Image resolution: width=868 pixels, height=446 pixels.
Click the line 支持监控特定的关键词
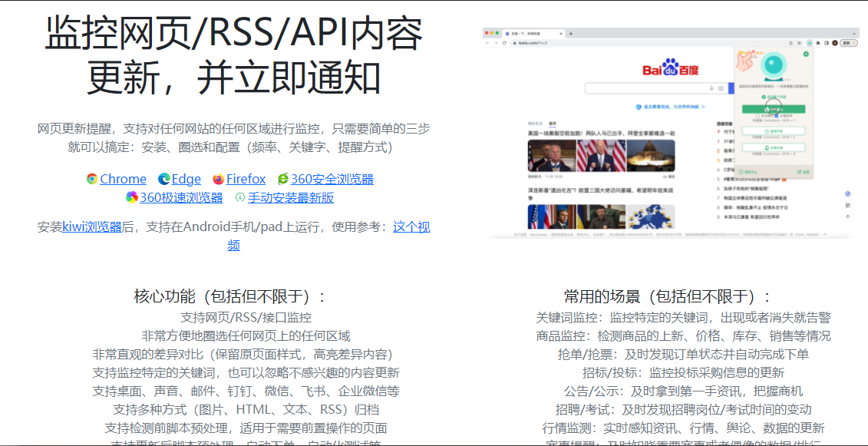(x=246, y=372)
